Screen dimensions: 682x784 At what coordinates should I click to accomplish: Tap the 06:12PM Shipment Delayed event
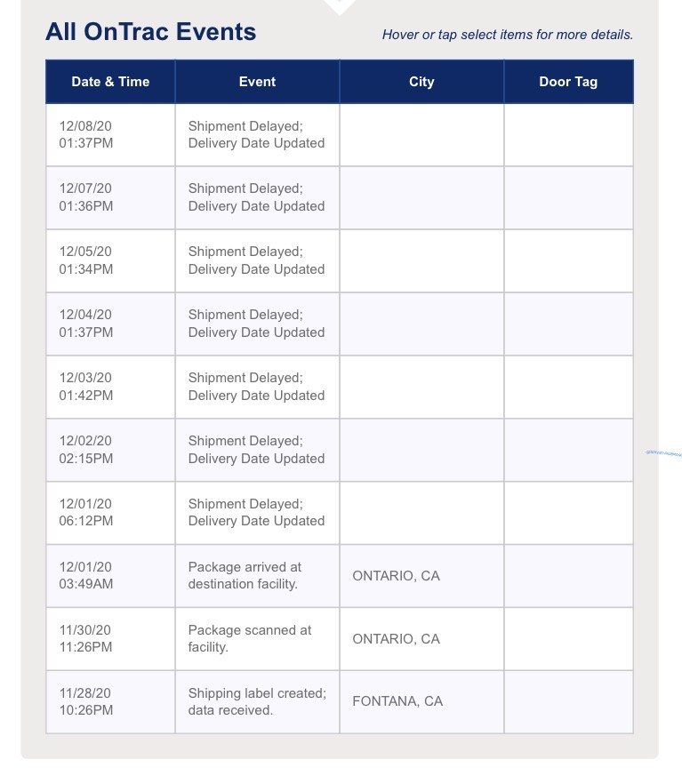click(x=256, y=513)
